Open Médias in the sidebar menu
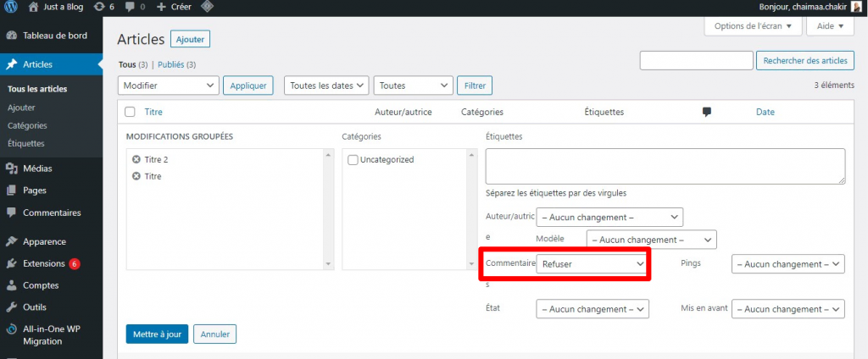 37,168
